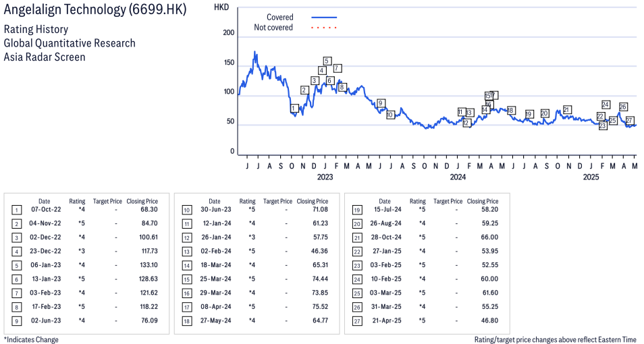
Task: Click the 23-Dec-22 date cell
Action: [45, 251]
